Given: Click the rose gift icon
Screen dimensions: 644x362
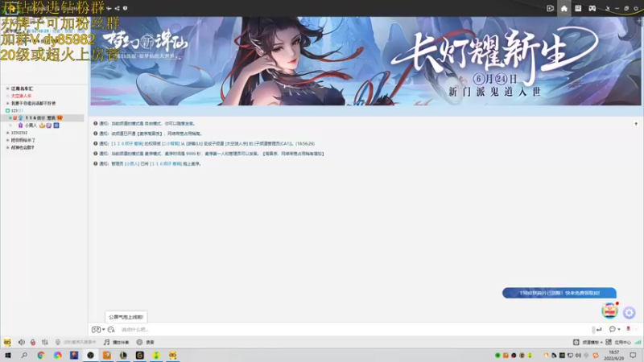Looking at the screenshot, I should click(x=628, y=329).
